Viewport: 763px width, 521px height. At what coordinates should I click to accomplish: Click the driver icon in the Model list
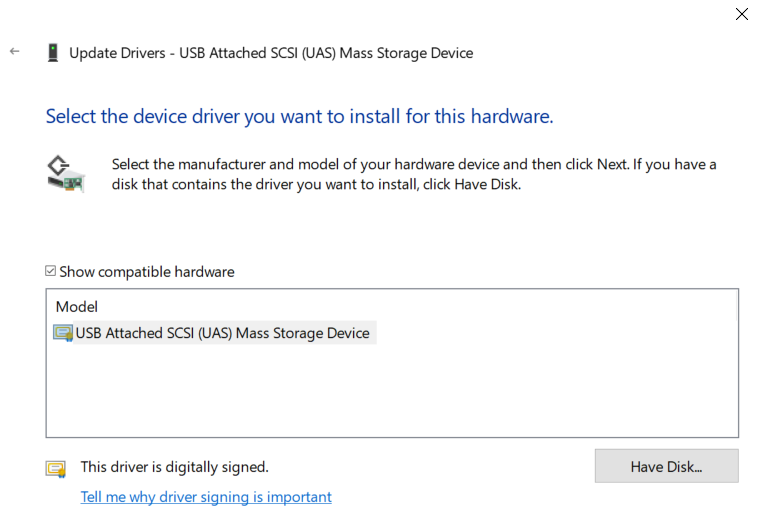[63, 333]
